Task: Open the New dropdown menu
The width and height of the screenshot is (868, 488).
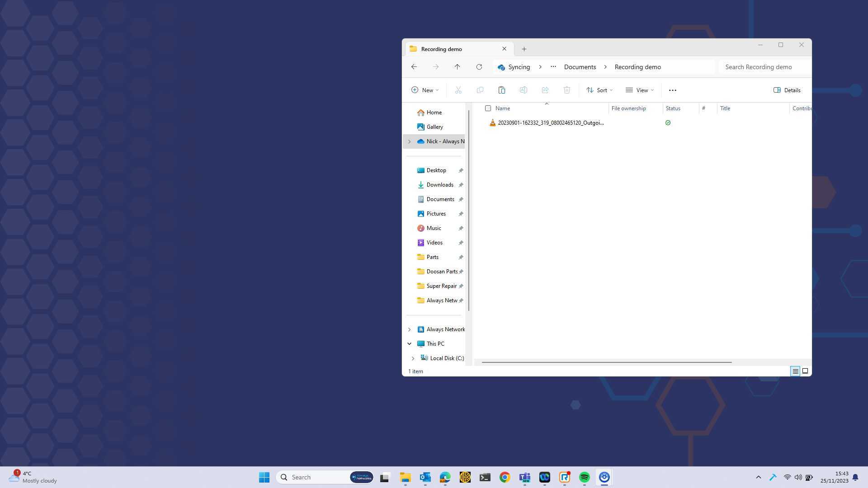Action: coord(424,90)
